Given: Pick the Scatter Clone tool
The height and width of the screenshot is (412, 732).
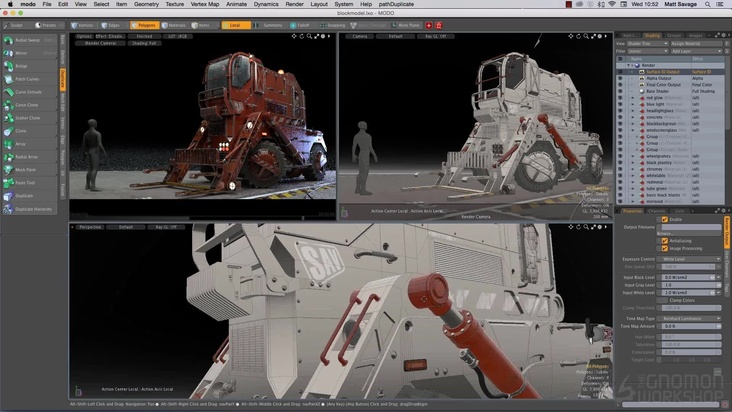Looking at the screenshot, I should (28, 117).
